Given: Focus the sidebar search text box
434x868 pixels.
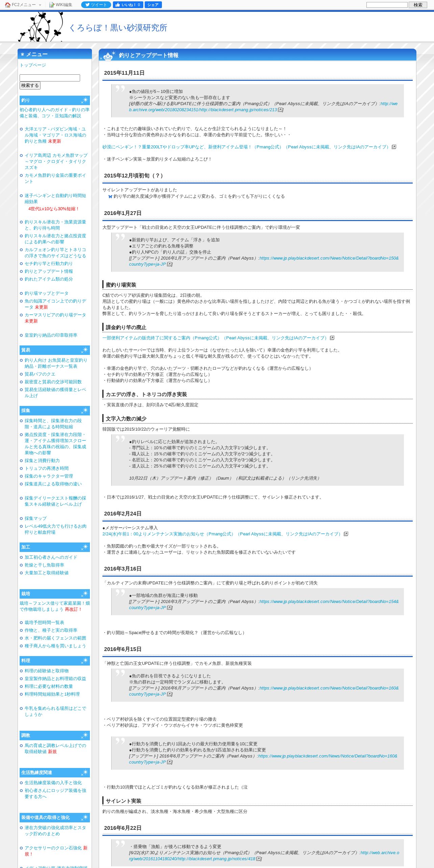Looking at the screenshot, I should (50, 78).
